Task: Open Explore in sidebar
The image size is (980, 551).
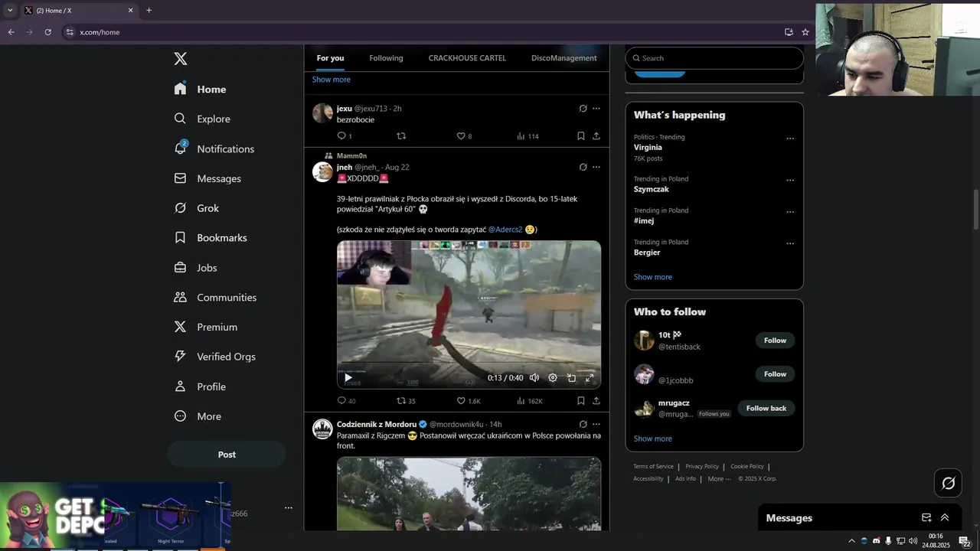Action: (x=202, y=119)
